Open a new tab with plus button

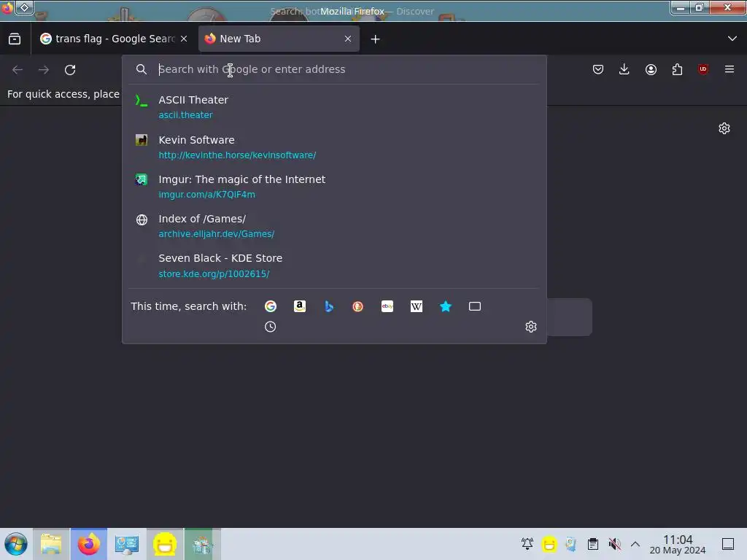pyautogui.click(x=376, y=39)
